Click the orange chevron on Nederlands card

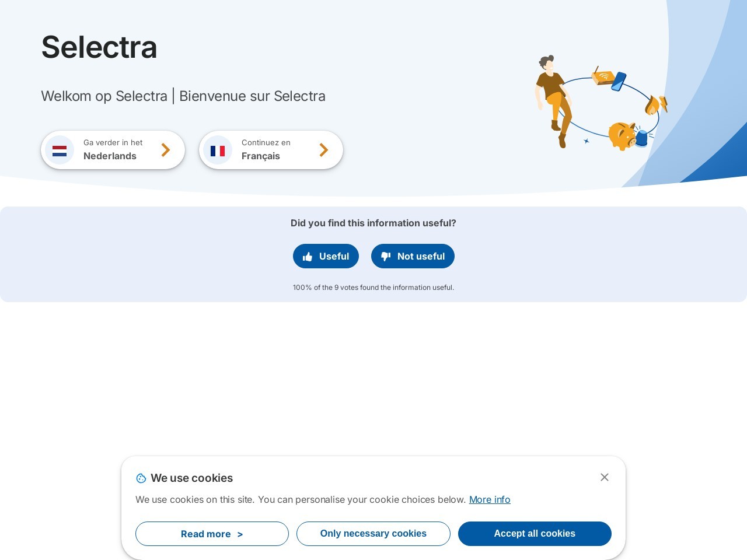(166, 150)
